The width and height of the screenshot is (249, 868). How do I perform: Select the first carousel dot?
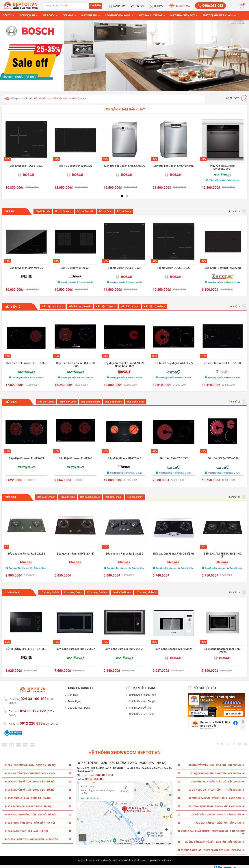(x=122, y=196)
